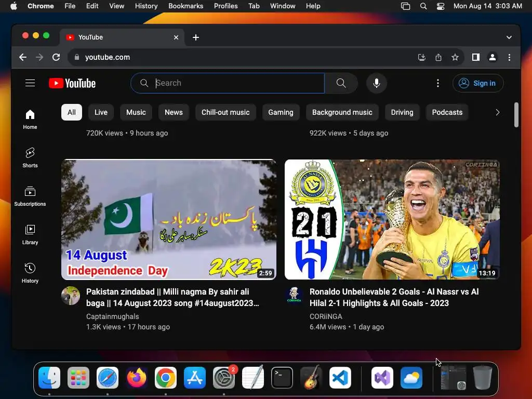This screenshot has height=399, width=532.
Task: Open Chrome three-dot menu
Action: coord(509,57)
